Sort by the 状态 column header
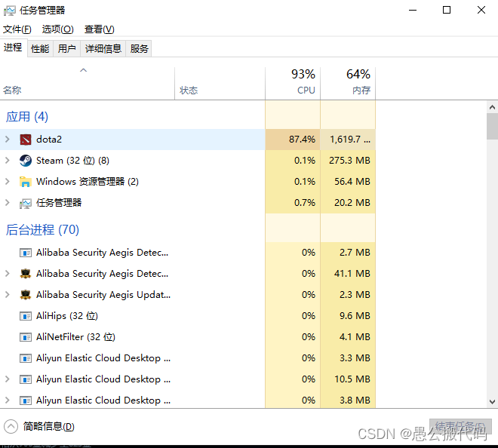This screenshot has width=498, height=448. tap(220, 84)
